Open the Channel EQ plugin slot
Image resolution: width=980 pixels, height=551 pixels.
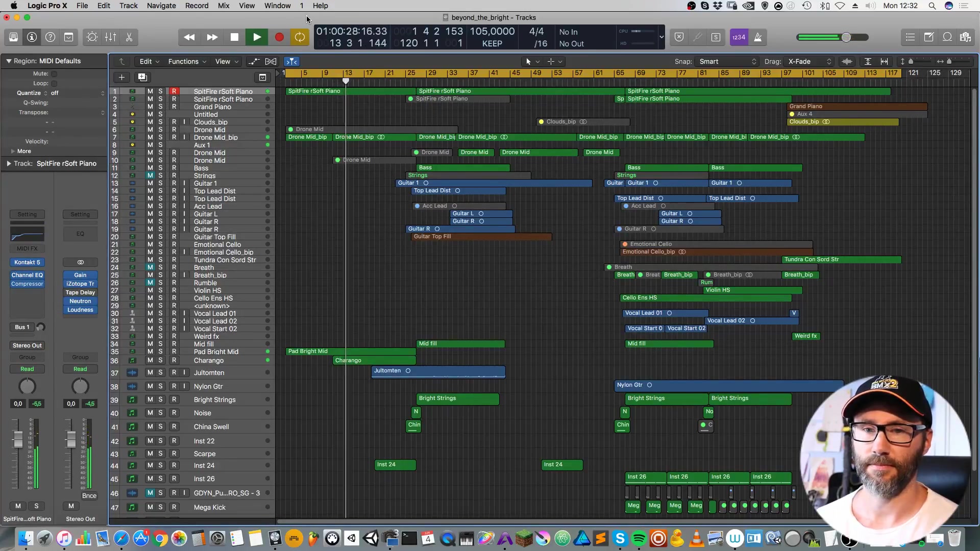point(27,275)
